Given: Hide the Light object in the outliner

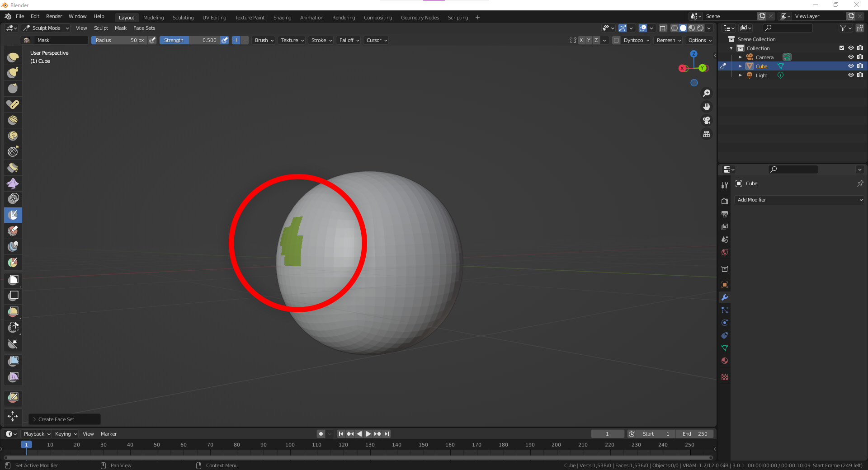Looking at the screenshot, I should click(851, 75).
